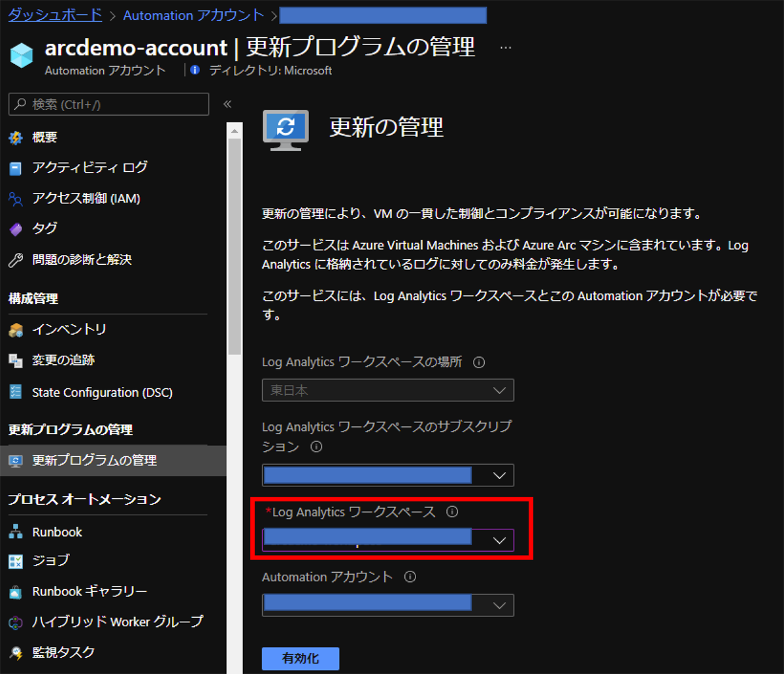Click the Runbook ギャラリー icon
Viewport: 784px width, 674px height.
click(x=16, y=592)
